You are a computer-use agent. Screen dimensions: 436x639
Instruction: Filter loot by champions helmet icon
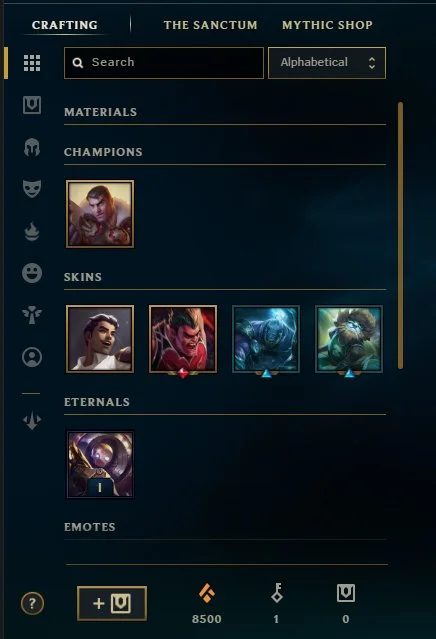click(x=32, y=147)
